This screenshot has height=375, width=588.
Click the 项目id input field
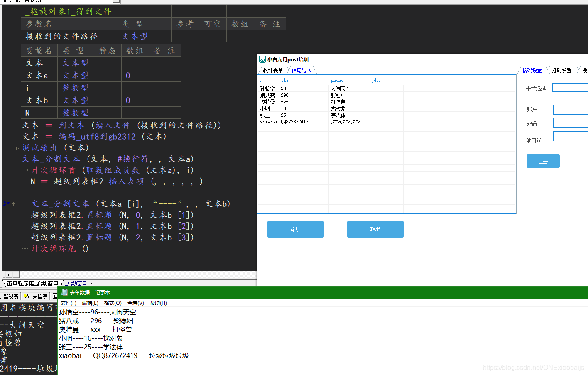coord(571,136)
